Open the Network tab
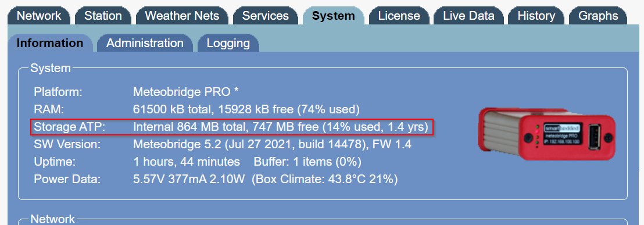 (39, 16)
